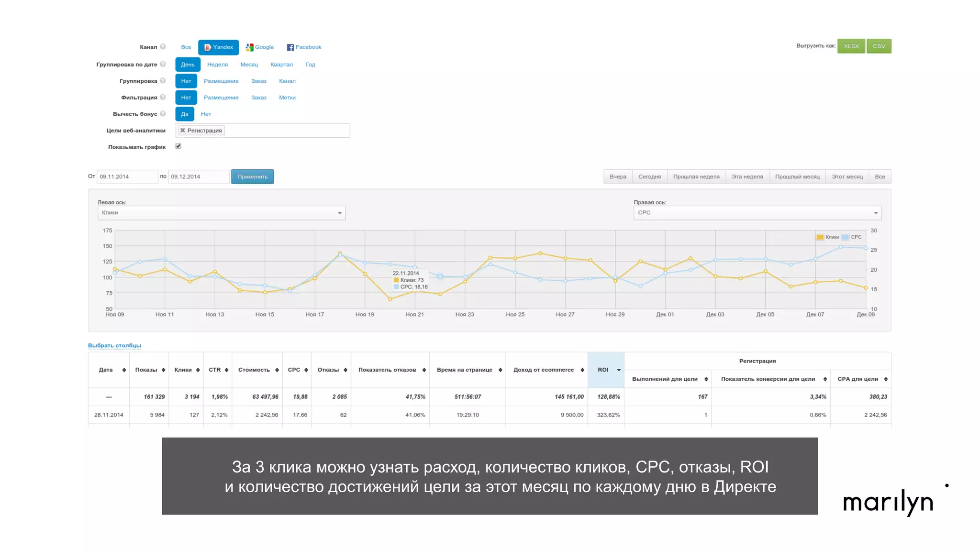Uncheck the Показывать график checkbox
The image size is (980, 551).
coord(178,146)
